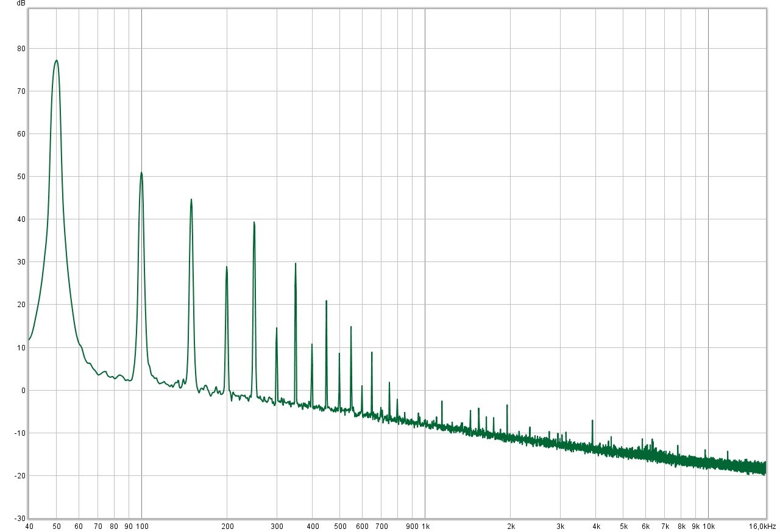Click the '50' label on the dB axis
Screen dimensions: 780x532
pyautogui.click(x=21, y=177)
